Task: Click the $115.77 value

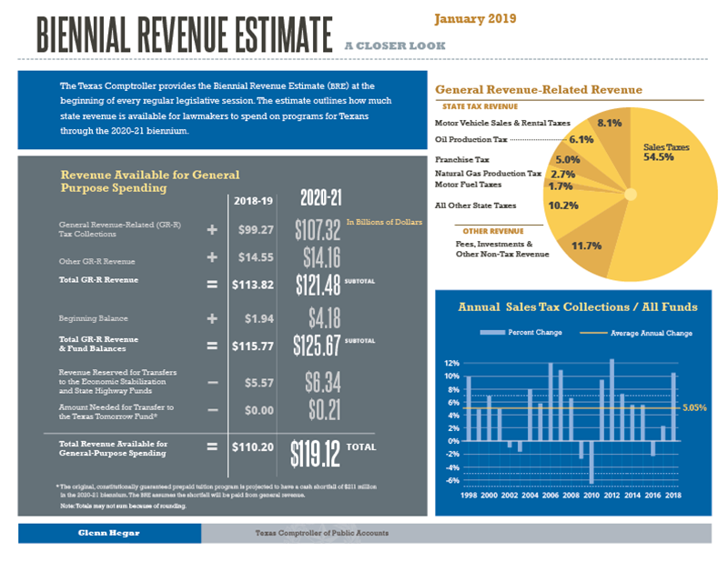Action: tap(253, 346)
